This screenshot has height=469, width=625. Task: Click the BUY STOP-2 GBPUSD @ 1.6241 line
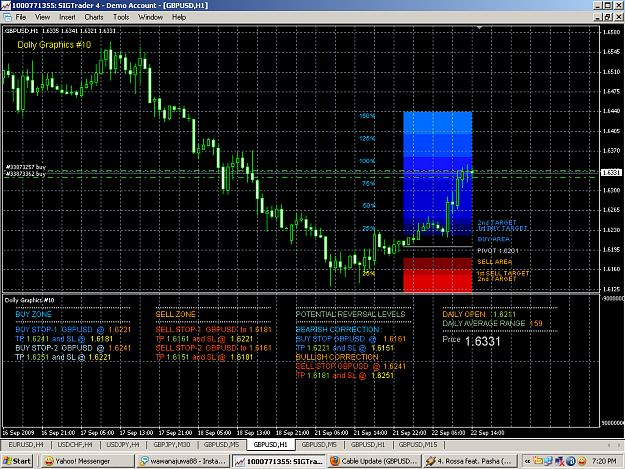[x=73, y=348]
